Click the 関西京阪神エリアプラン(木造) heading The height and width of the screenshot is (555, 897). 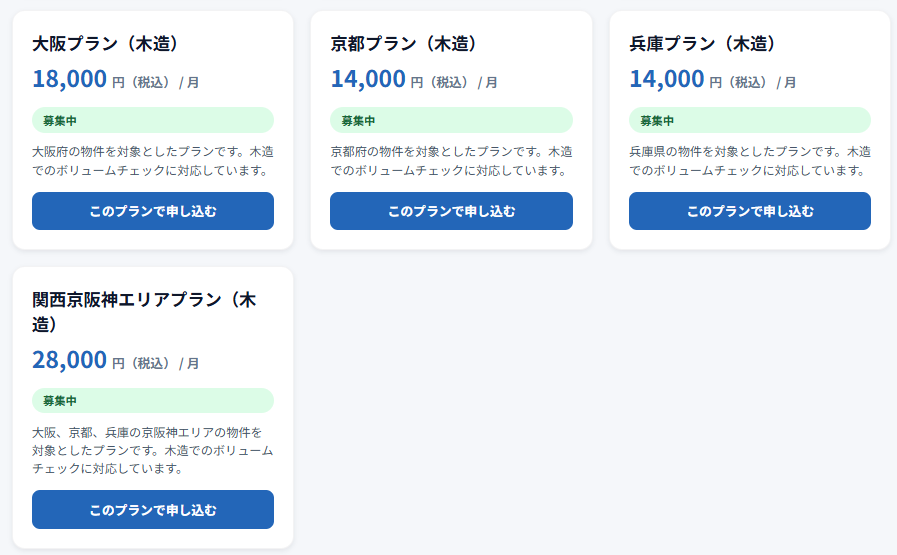point(144,311)
